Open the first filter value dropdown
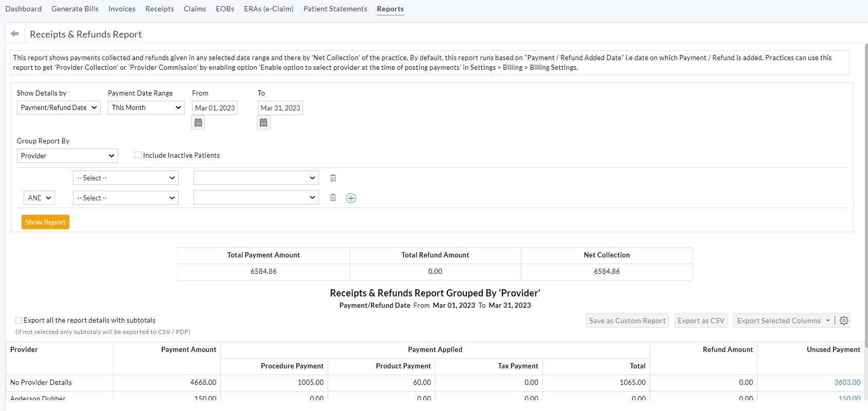Viewport: 868px width, 411px height. 256,178
